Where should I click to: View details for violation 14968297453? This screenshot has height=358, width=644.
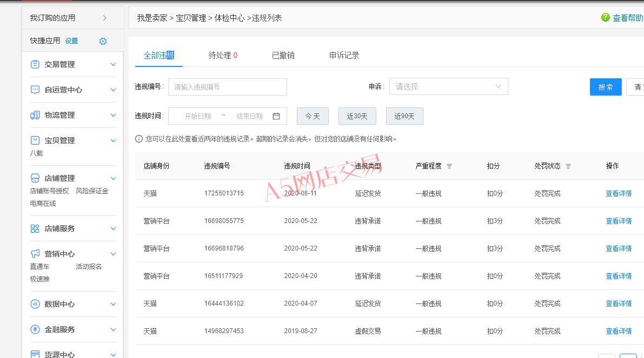[619, 331]
